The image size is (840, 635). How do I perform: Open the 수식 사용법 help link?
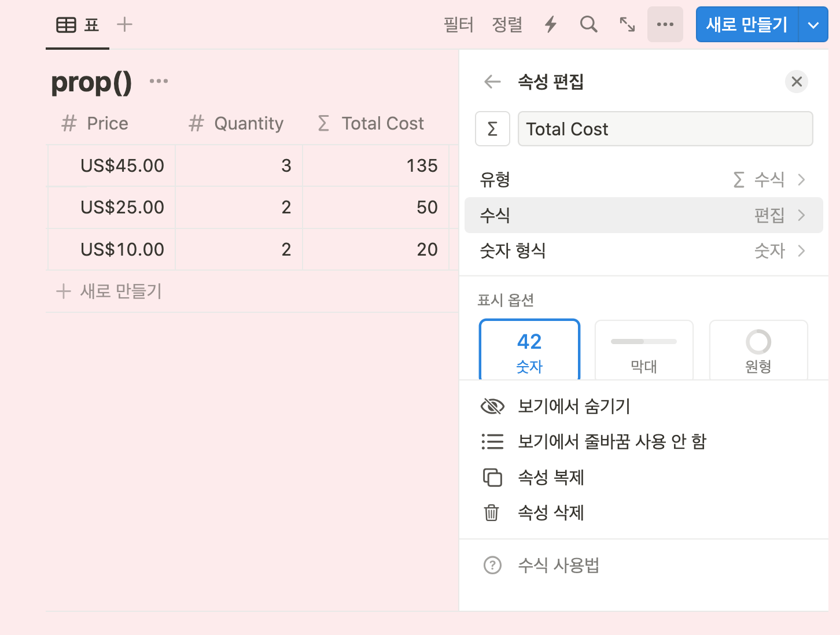[644, 565]
